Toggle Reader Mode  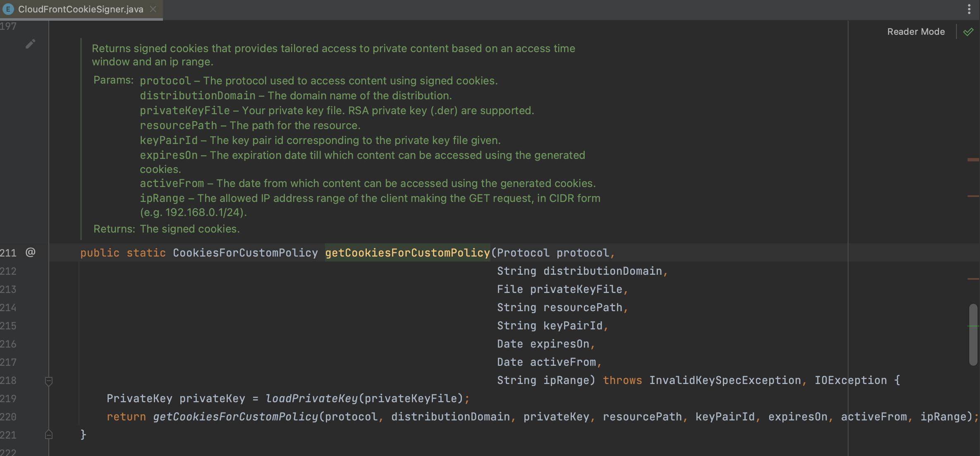tap(915, 32)
